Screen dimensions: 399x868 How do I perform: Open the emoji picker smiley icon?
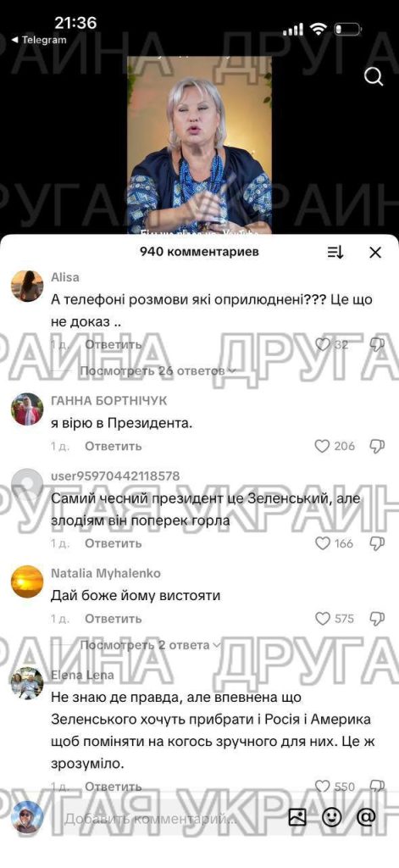331,817
